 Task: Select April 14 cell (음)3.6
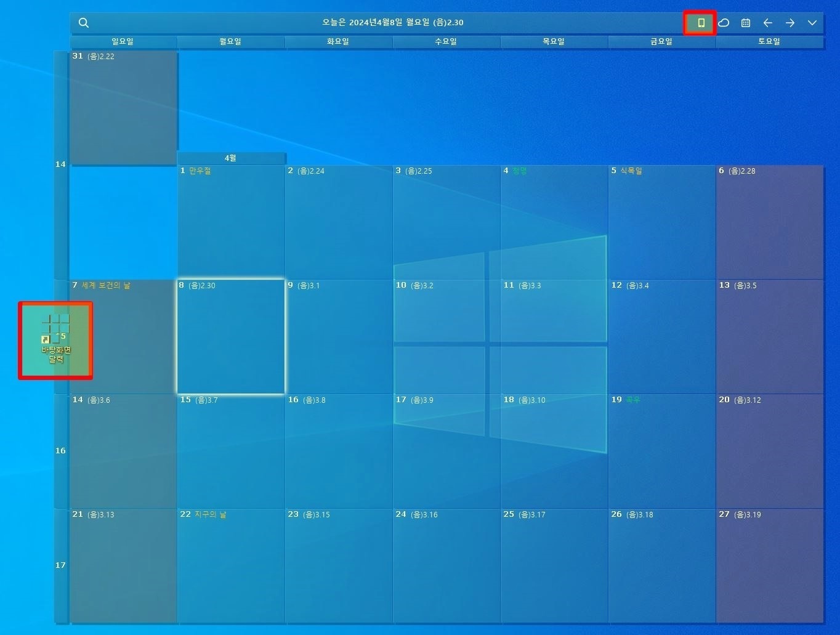pyautogui.click(x=123, y=451)
